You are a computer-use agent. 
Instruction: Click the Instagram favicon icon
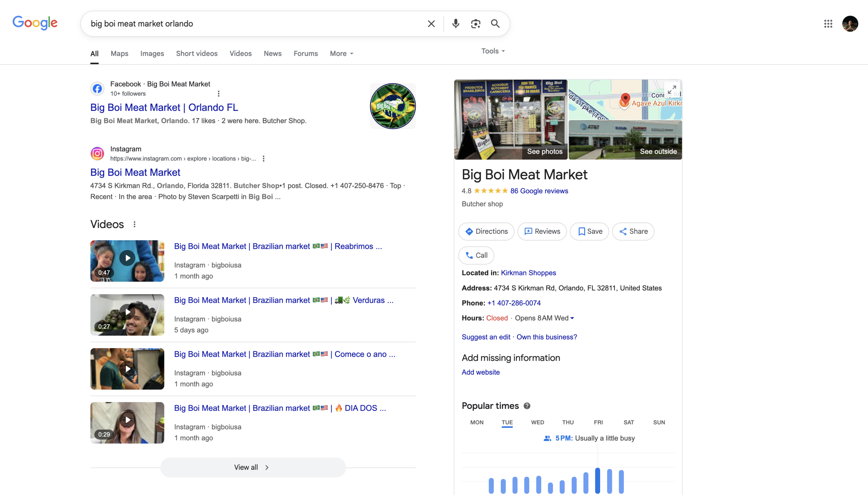97,153
